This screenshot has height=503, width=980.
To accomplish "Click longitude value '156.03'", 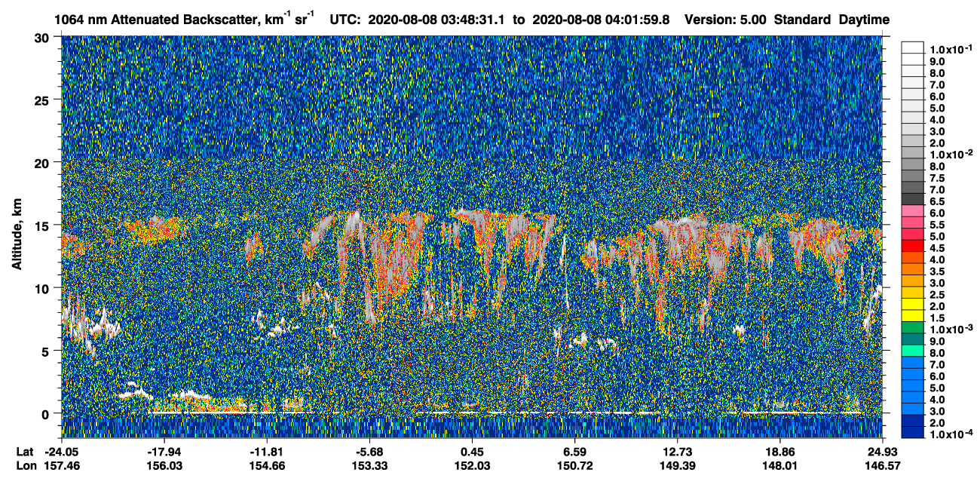I will click(166, 466).
